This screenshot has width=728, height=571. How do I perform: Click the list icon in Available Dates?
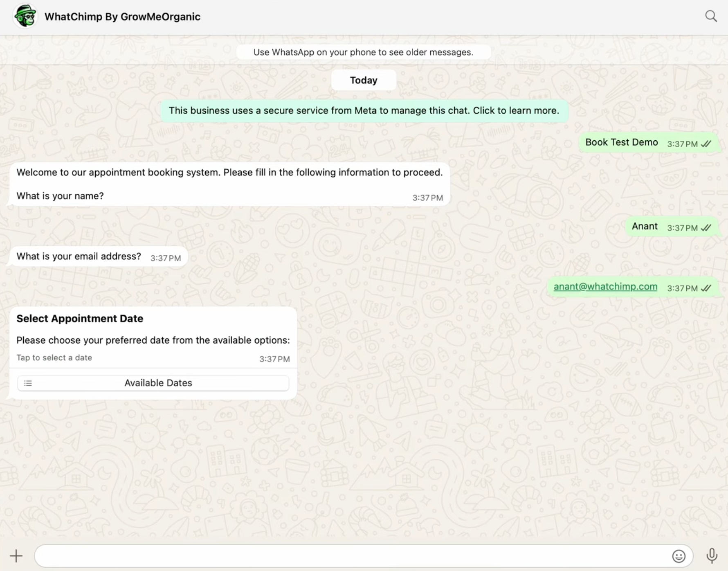coord(28,383)
